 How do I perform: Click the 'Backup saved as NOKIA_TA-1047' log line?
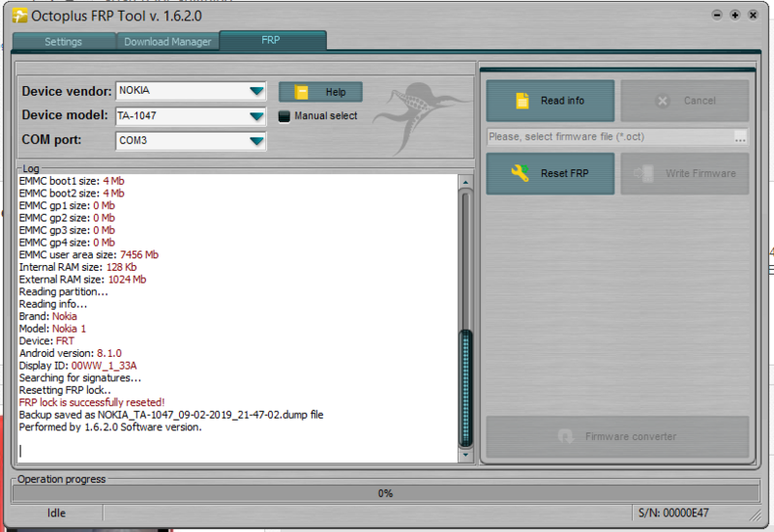[171, 415]
